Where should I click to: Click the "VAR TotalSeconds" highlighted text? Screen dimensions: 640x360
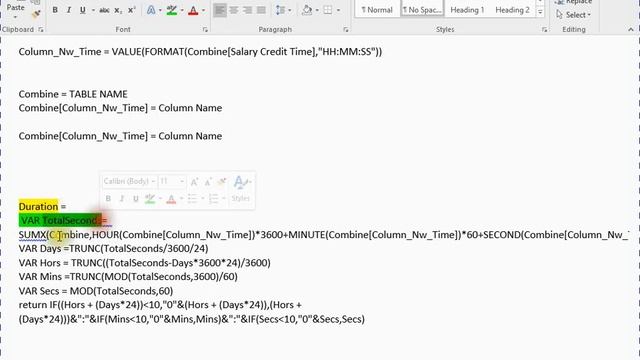[x=60, y=220]
